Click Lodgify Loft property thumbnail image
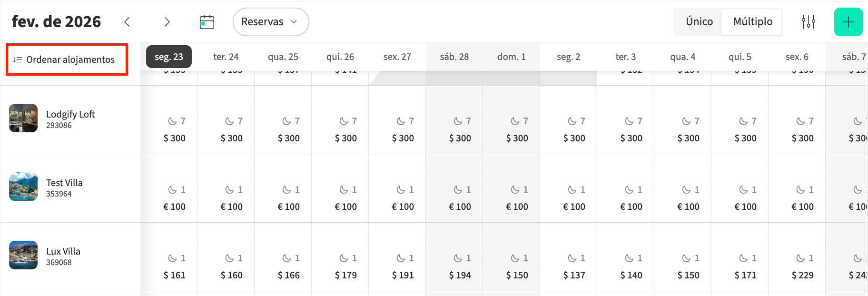Viewport: 868px width, 296px height. click(x=23, y=118)
